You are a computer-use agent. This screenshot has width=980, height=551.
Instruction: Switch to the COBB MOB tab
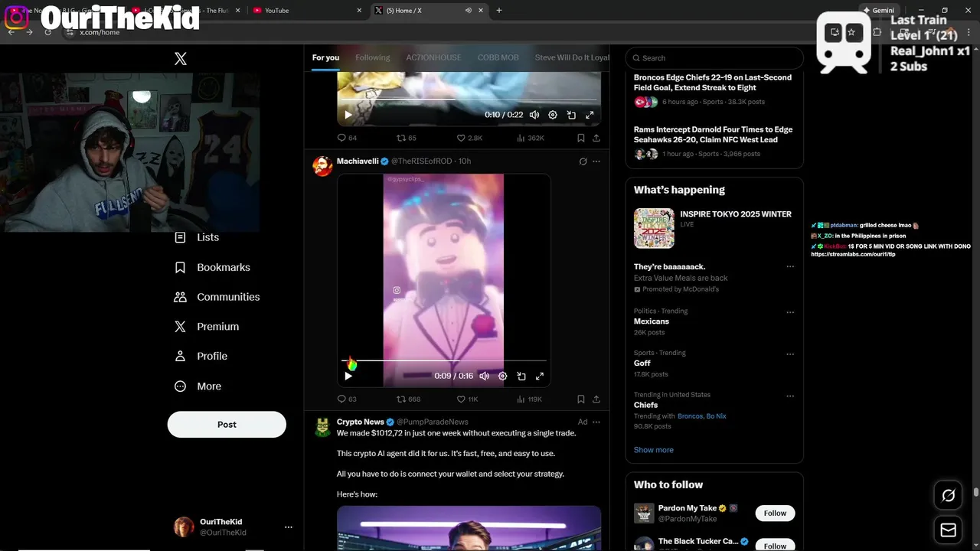(498, 57)
